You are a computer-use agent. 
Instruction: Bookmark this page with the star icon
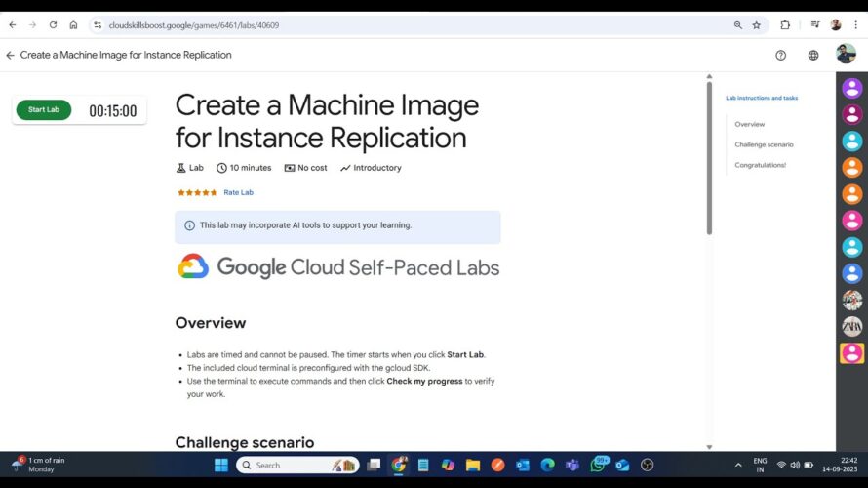click(x=756, y=25)
